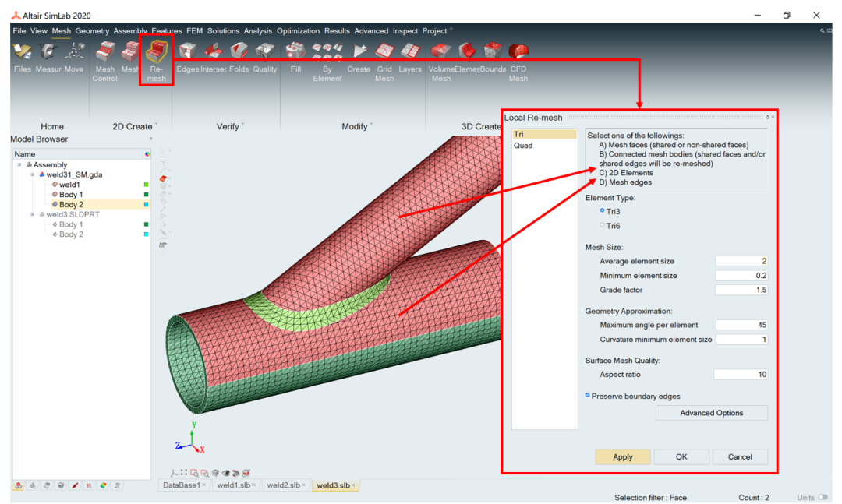Select weld1 in the Model Browser

click(69, 185)
